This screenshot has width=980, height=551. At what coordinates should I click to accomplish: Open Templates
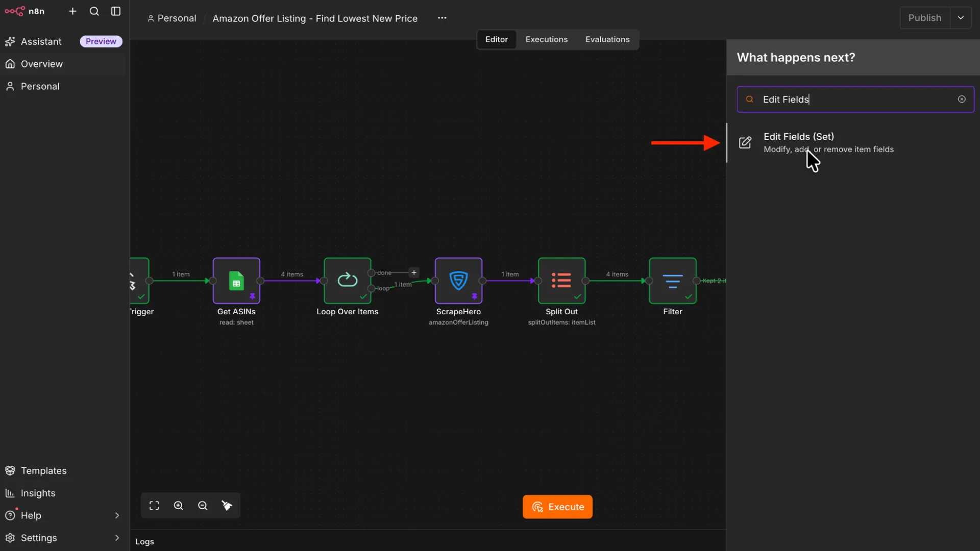pyautogui.click(x=63, y=470)
